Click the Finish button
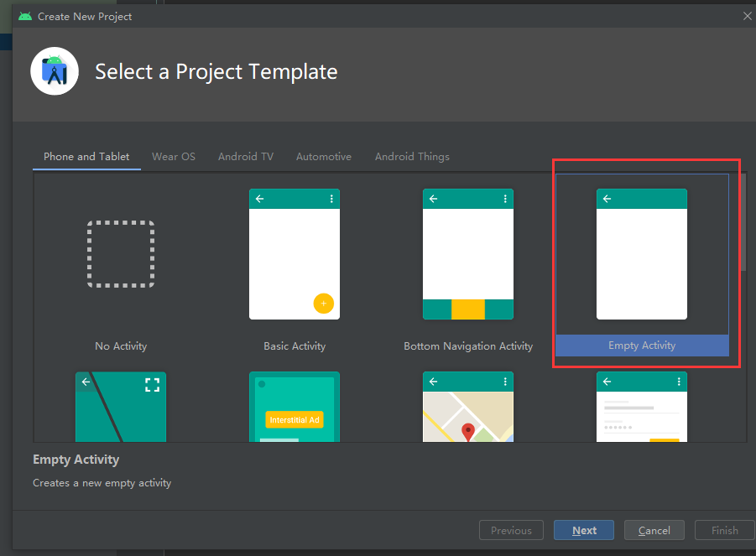The width and height of the screenshot is (756, 556). coord(725,530)
